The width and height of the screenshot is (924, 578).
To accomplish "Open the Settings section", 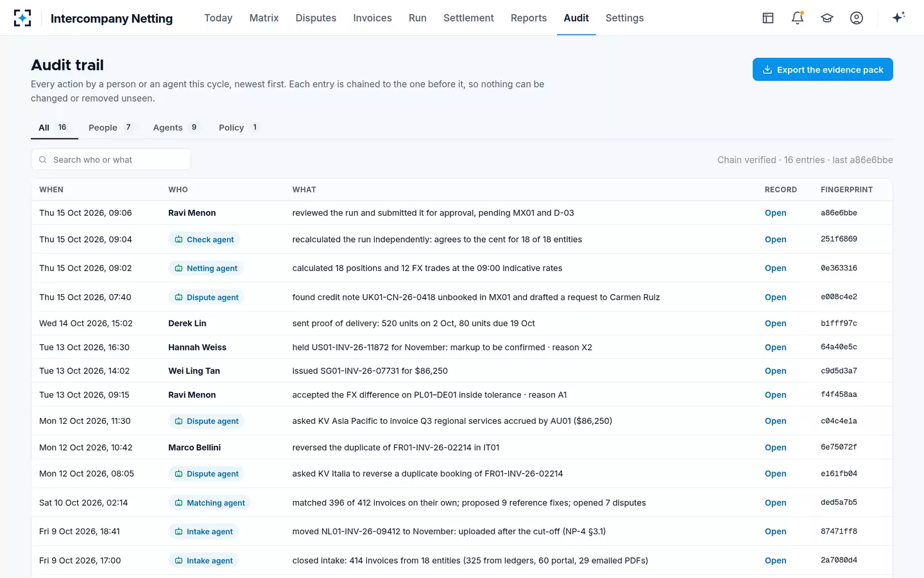I will pos(624,18).
